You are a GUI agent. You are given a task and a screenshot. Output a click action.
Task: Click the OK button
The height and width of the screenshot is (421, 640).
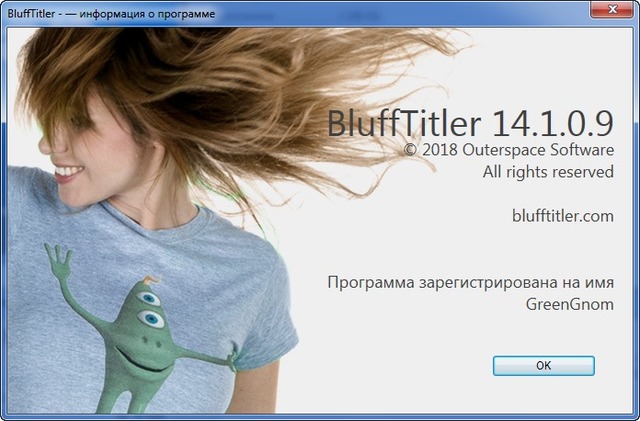(x=543, y=365)
